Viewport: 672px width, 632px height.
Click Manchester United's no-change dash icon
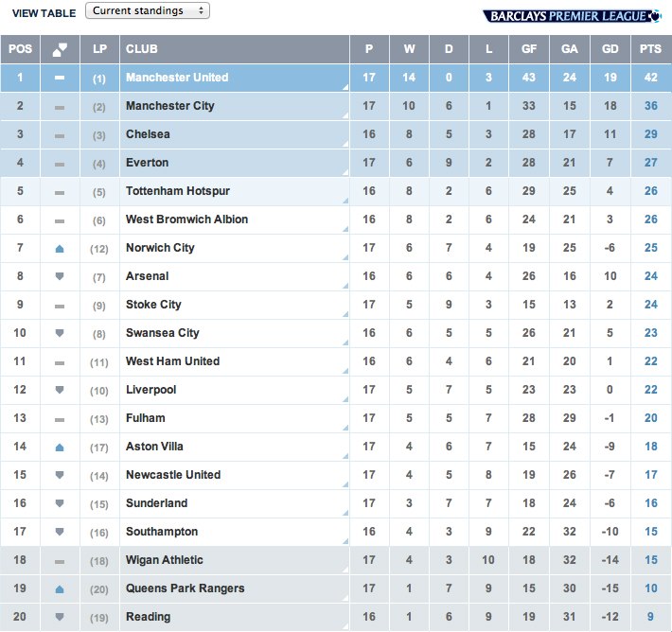pos(60,78)
